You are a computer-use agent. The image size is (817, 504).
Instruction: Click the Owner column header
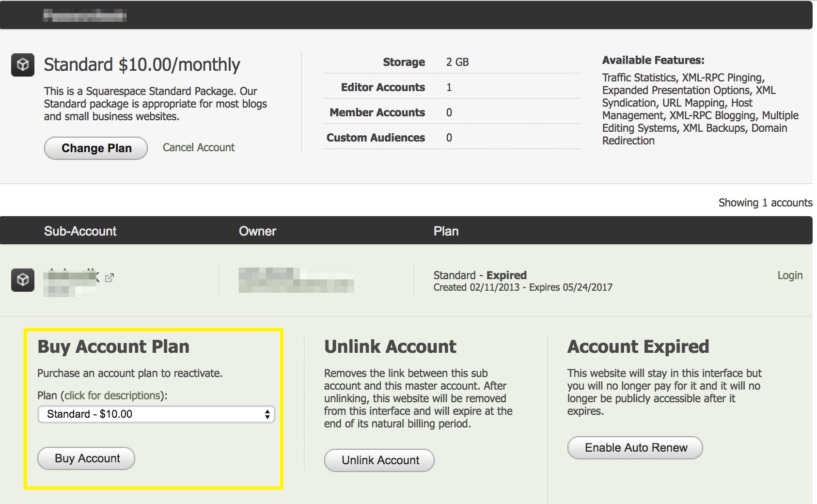click(257, 231)
